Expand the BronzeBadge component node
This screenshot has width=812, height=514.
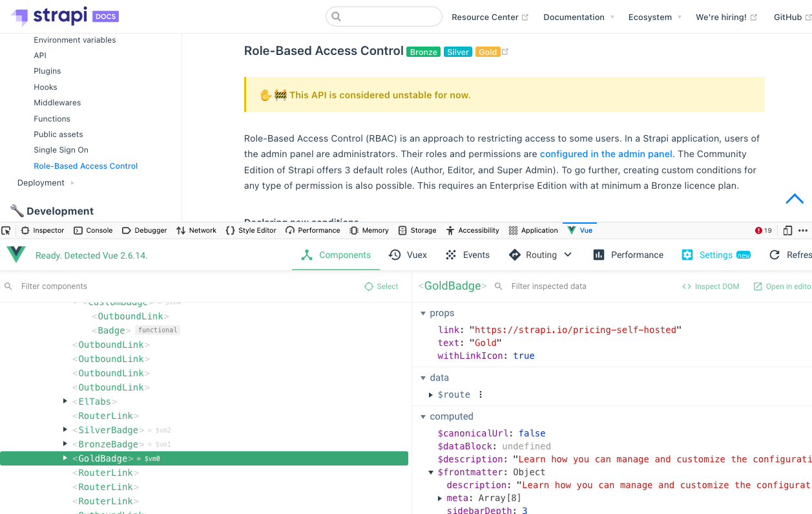click(x=65, y=444)
